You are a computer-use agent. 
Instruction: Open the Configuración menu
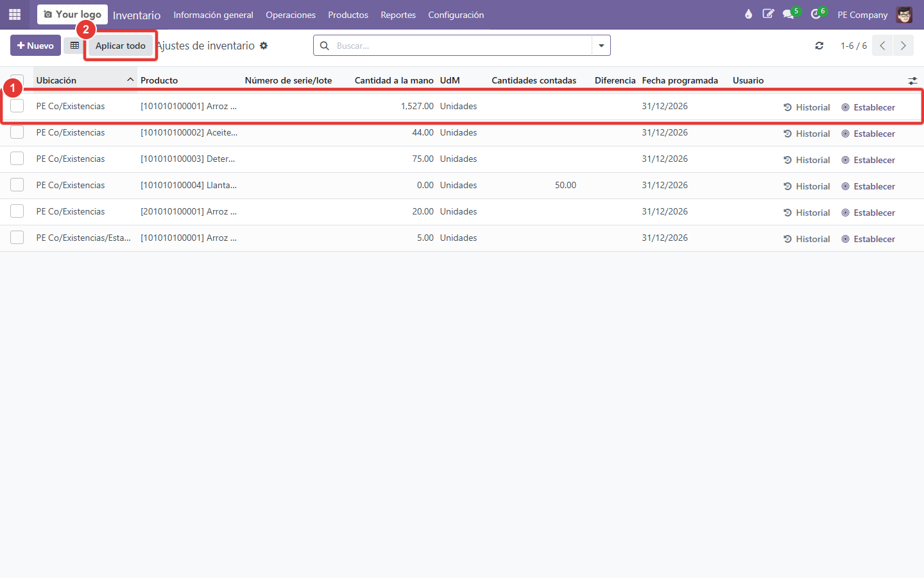(456, 15)
